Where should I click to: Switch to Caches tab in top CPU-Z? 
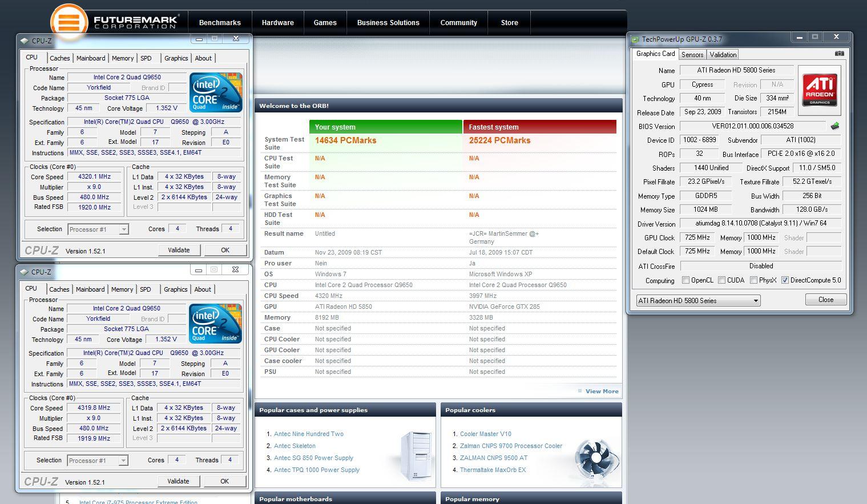tap(59, 58)
